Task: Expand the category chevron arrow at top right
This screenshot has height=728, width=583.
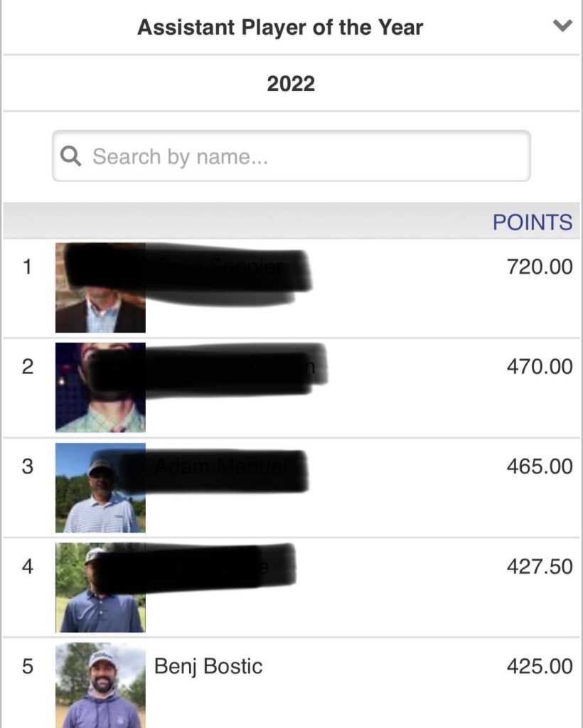Action: [562, 26]
